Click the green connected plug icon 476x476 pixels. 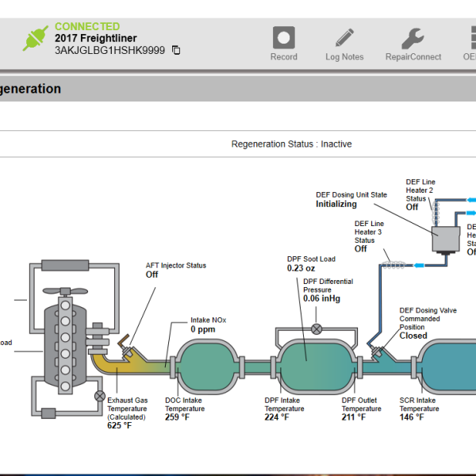click(x=36, y=38)
